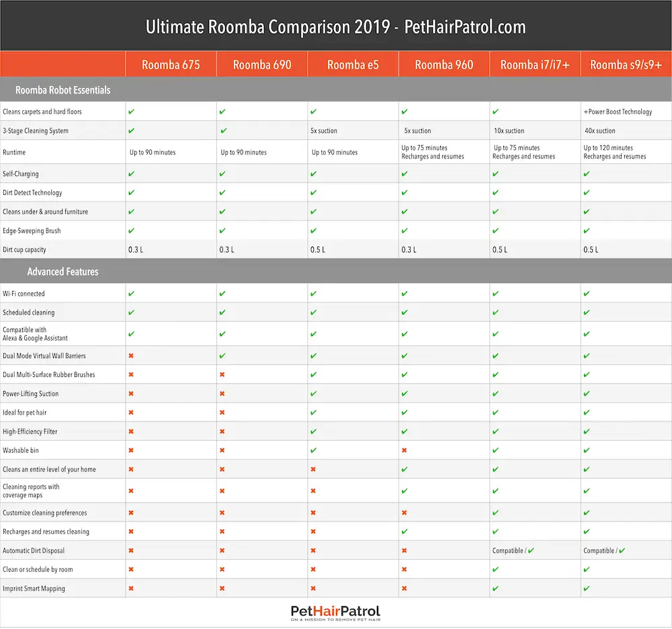The width and height of the screenshot is (672, 629).
Task: Select Roomba 690 red X for High-Efficiency Filter
Action: pyautogui.click(x=222, y=431)
